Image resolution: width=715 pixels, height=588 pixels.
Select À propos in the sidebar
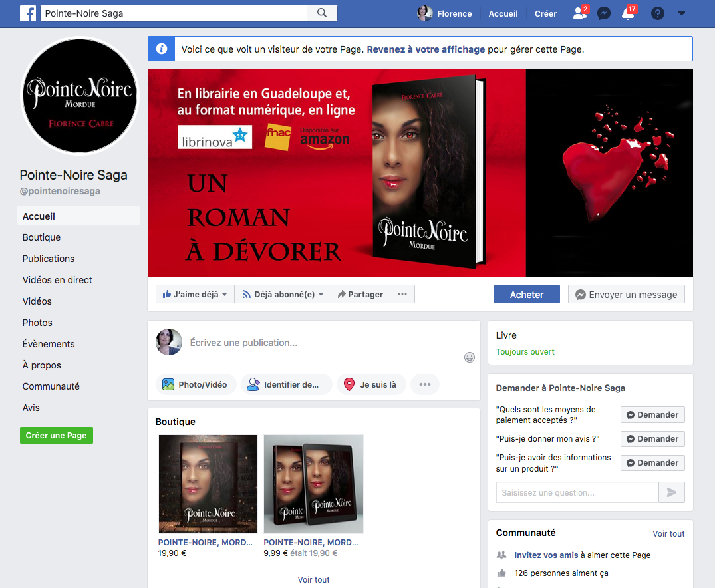[42, 365]
